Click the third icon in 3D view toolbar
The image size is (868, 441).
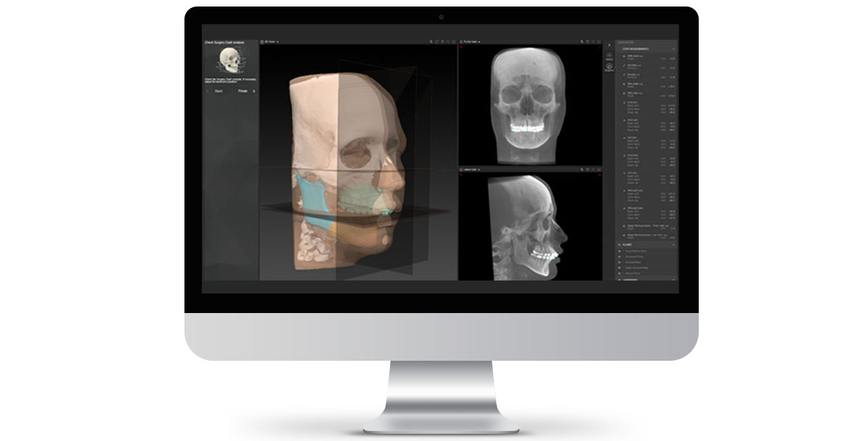coord(443,42)
